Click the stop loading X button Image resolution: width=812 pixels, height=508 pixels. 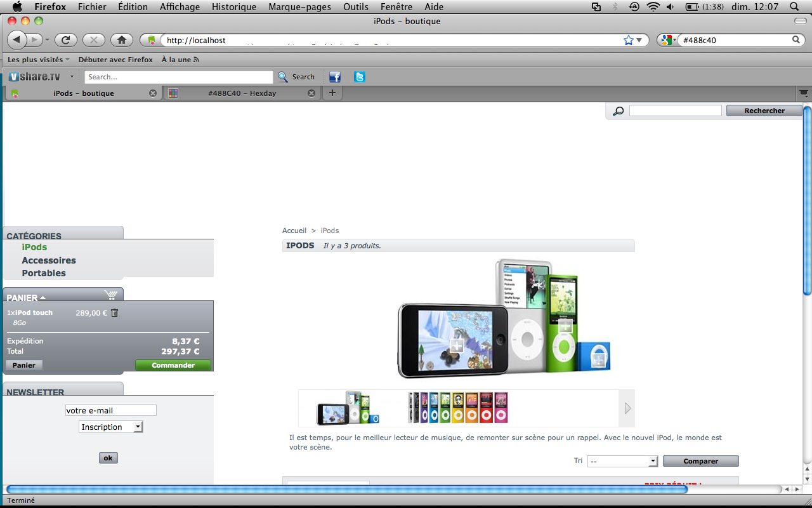click(93, 40)
